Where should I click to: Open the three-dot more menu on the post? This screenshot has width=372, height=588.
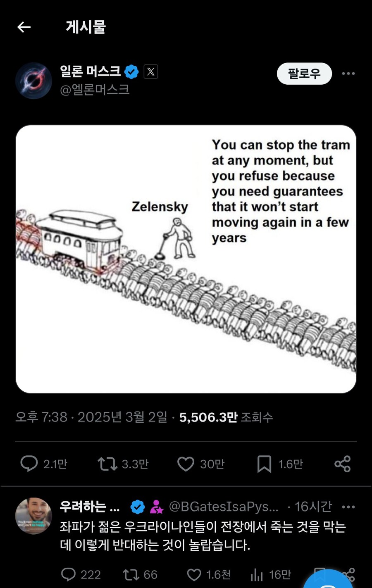(348, 74)
